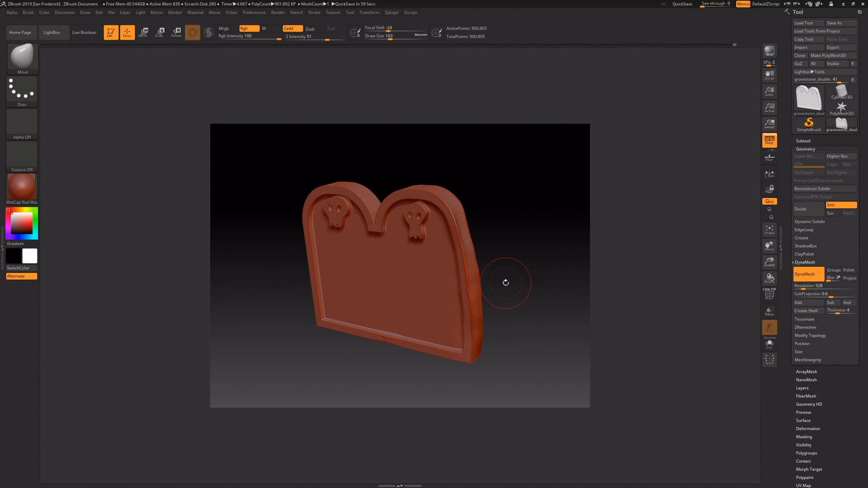Click the DynaMesh button
868x488 pixels.
click(x=808, y=274)
